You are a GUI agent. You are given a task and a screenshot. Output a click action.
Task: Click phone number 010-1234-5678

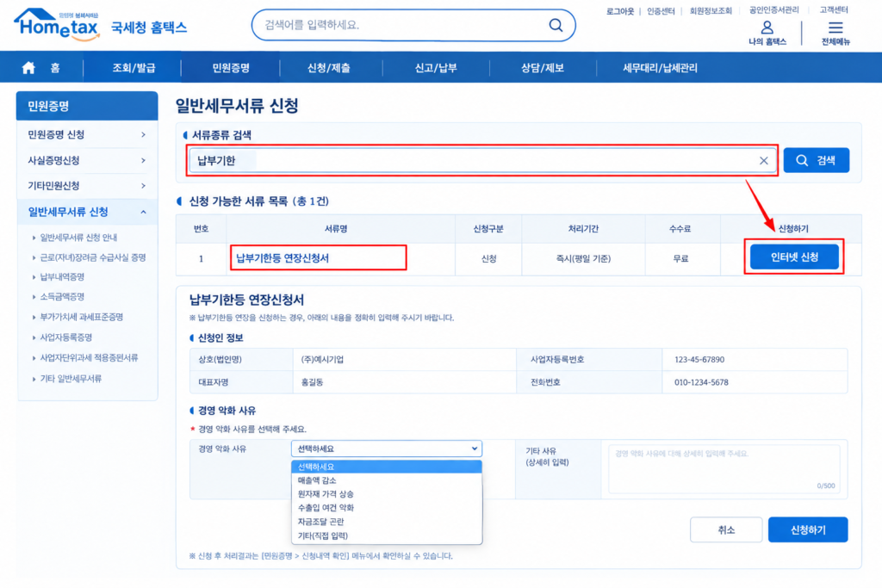[701, 382]
